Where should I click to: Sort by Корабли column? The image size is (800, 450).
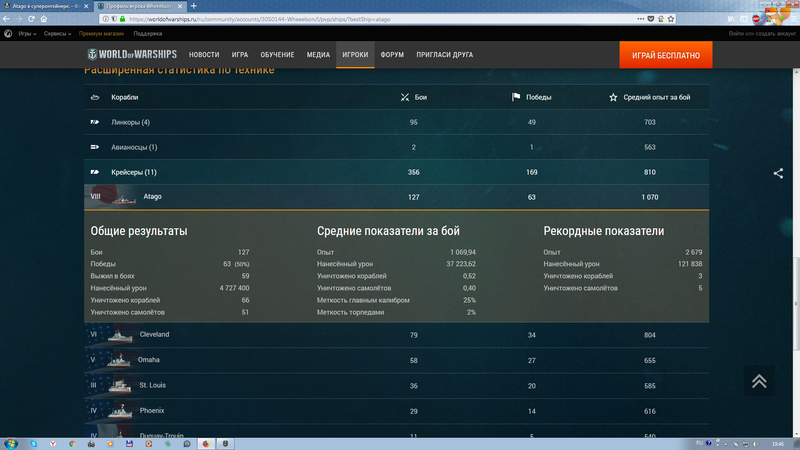pos(124,97)
